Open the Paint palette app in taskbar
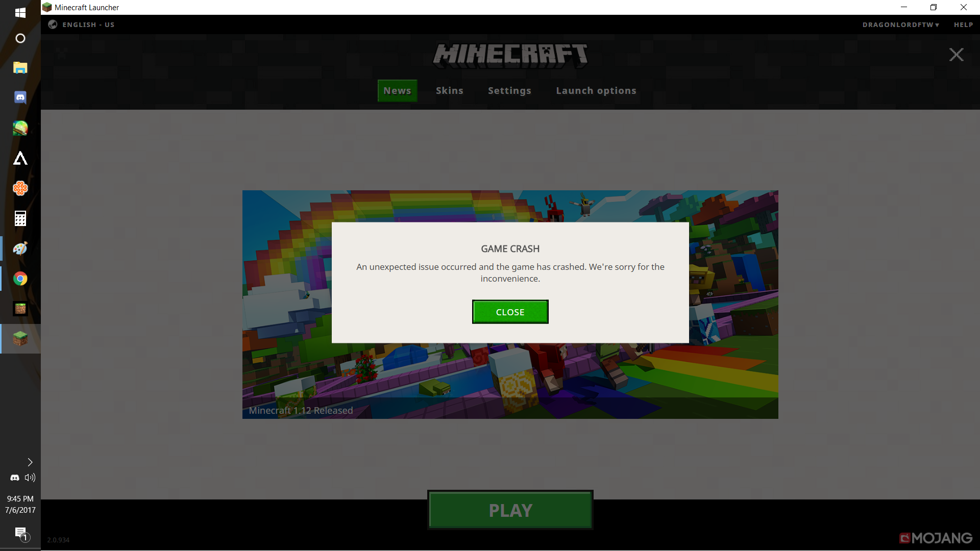The width and height of the screenshot is (980, 551). click(x=20, y=248)
